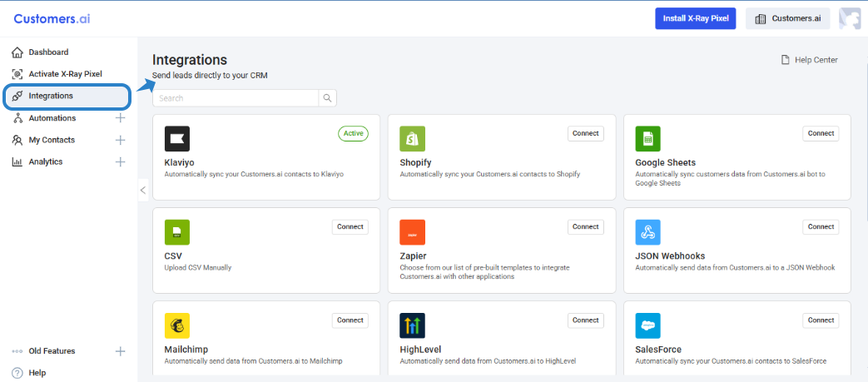Click the Activate X-Ray Pixel icon
The width and height of the screenshot is (868, 382).
tap(17, 74)
